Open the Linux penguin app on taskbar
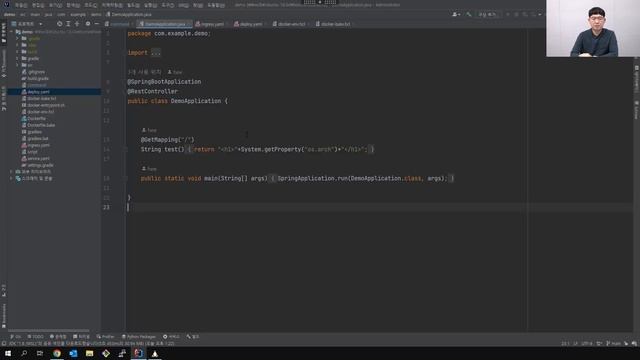Screen dimensions: 640x360 point(155,353)
